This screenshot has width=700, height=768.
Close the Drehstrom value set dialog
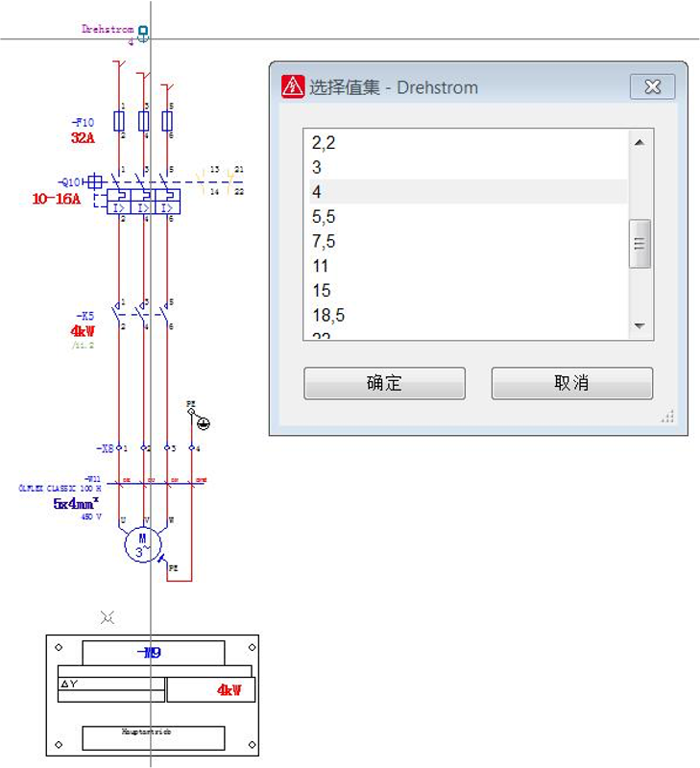click(x=653, y=87)
